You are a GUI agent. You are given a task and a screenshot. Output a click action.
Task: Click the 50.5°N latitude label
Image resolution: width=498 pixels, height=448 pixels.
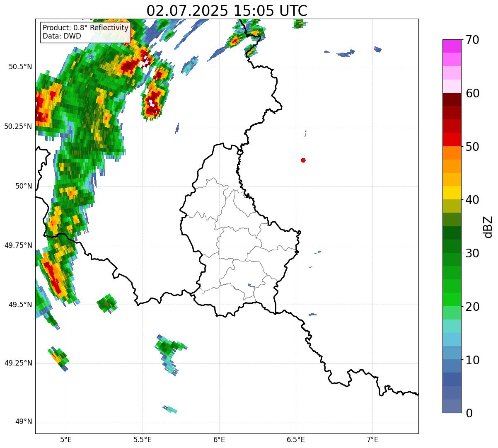(20, 67)
